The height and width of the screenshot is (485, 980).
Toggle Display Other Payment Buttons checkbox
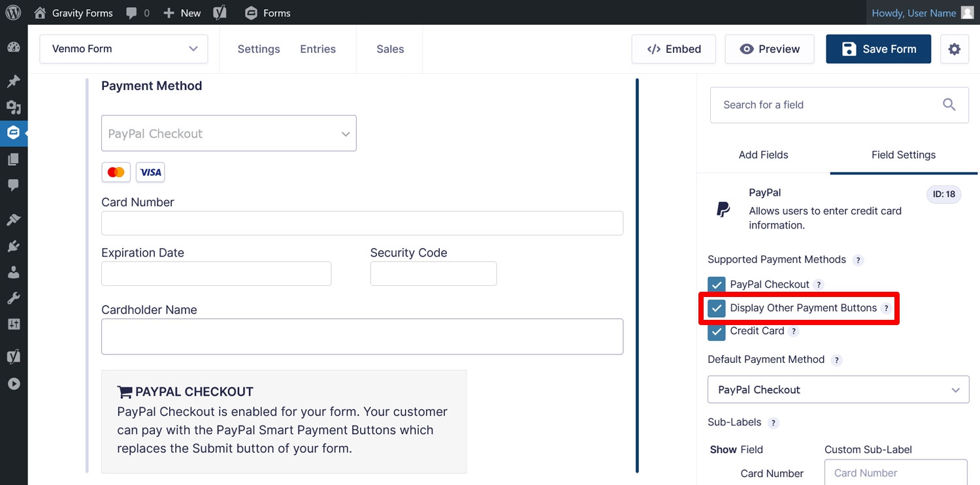point(717,308)
